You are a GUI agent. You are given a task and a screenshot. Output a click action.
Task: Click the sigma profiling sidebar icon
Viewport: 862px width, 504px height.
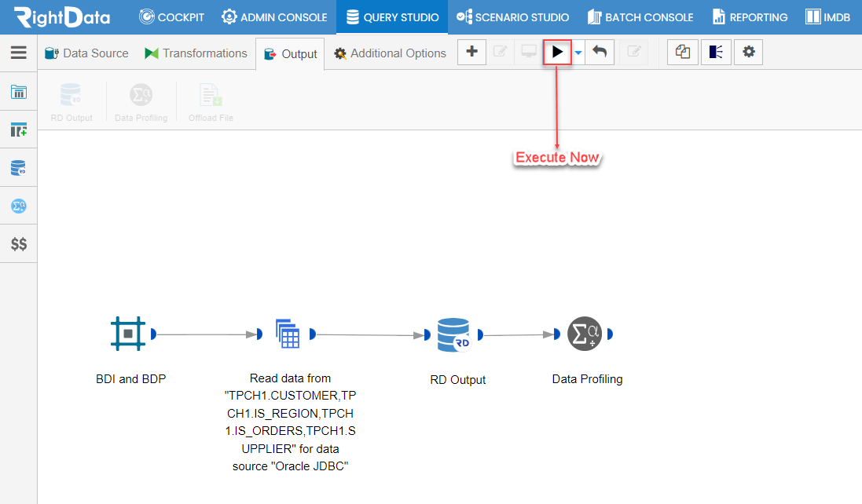point(19,206)
